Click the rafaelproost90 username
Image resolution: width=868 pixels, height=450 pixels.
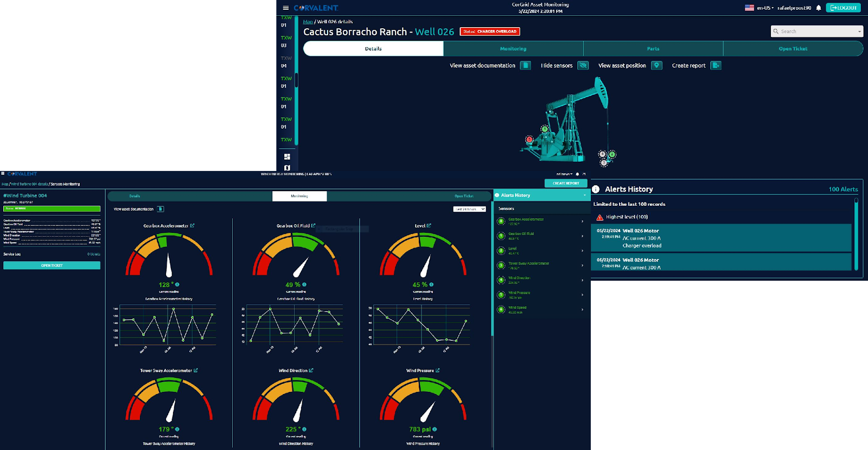[794, 8]
